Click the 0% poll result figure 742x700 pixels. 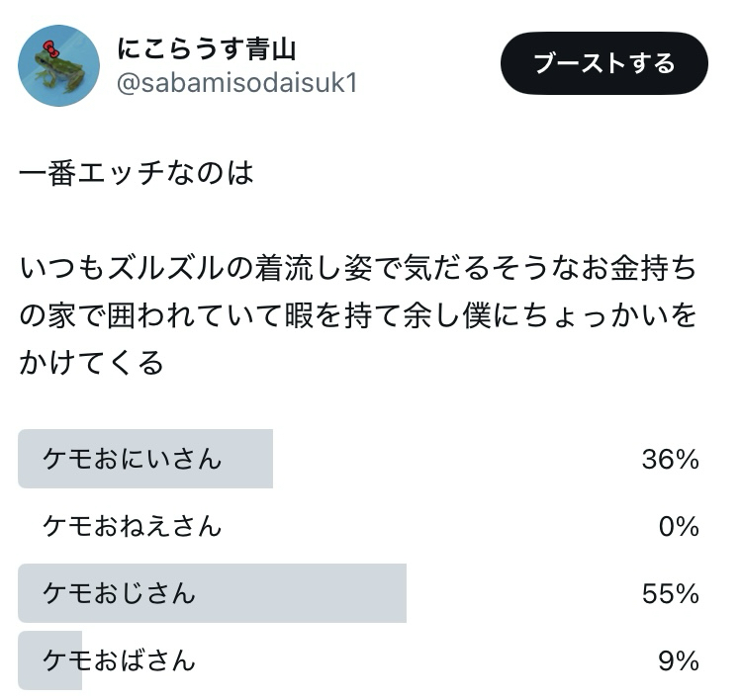(679, 526)
